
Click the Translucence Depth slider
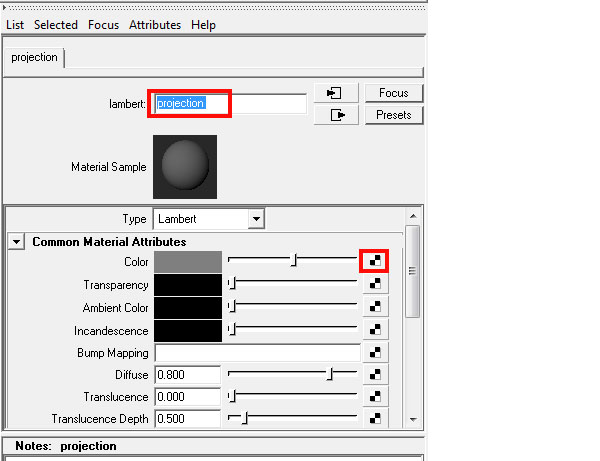(x=292, y=418)
